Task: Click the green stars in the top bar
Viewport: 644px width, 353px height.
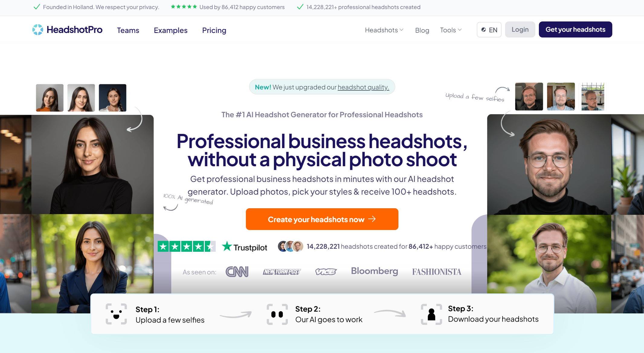Action: pyautogui.click(x=184, y=7)
